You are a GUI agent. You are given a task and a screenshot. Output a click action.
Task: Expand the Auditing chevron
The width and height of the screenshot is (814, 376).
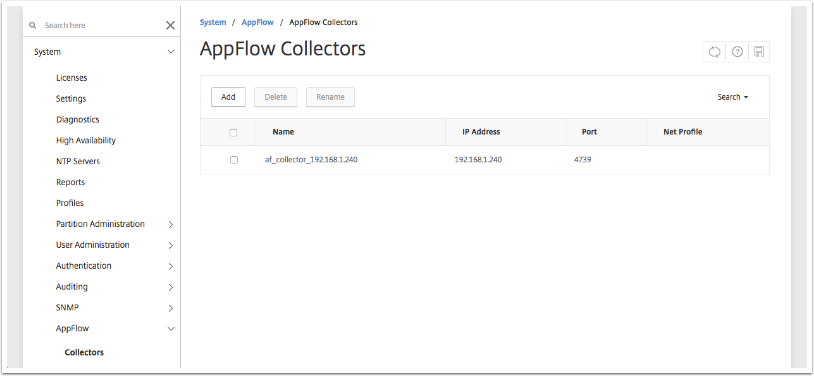click(171, 287)
